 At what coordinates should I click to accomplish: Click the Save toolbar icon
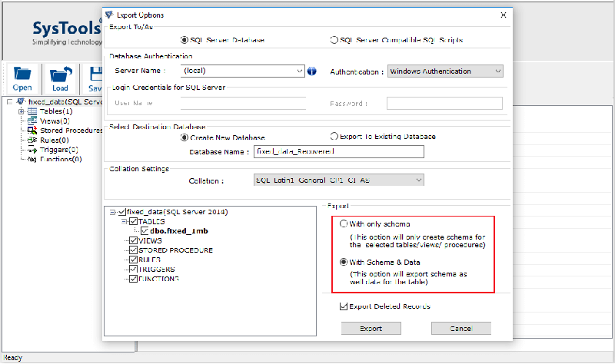pyautogui.click(x=95, y=74)
